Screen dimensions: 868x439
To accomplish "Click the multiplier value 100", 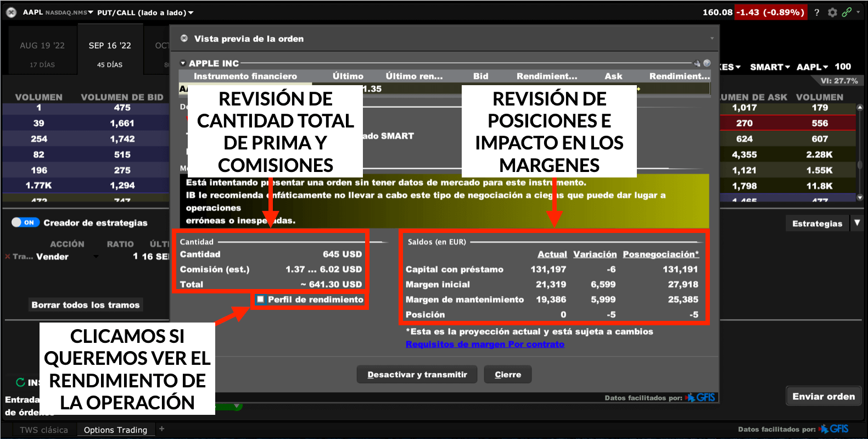I will coord(843,66).
